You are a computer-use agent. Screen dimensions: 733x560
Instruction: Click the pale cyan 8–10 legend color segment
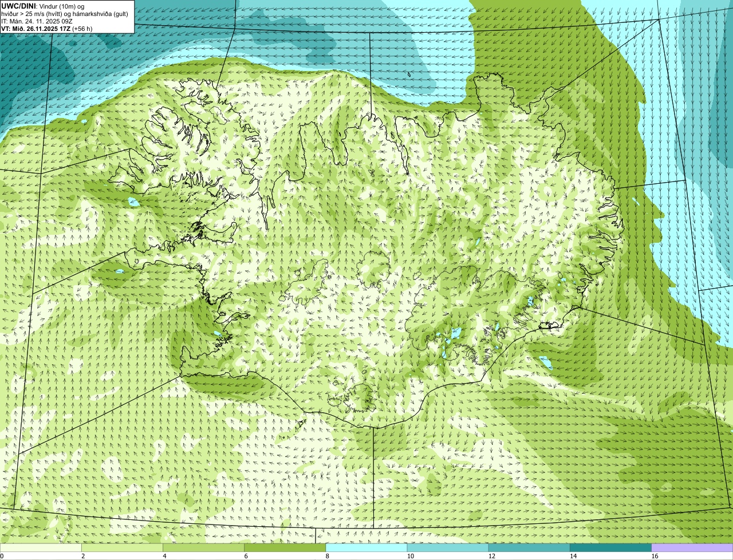366,548
